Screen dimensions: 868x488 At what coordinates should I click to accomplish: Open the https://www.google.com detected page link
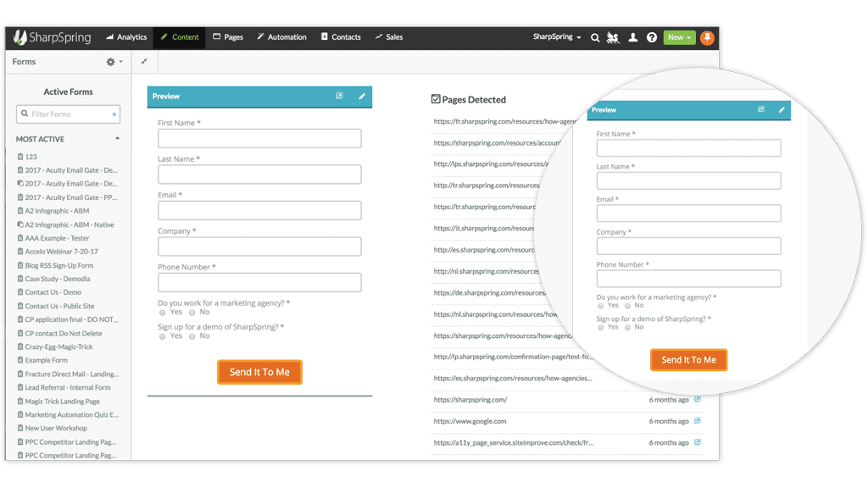coord(470,421)
